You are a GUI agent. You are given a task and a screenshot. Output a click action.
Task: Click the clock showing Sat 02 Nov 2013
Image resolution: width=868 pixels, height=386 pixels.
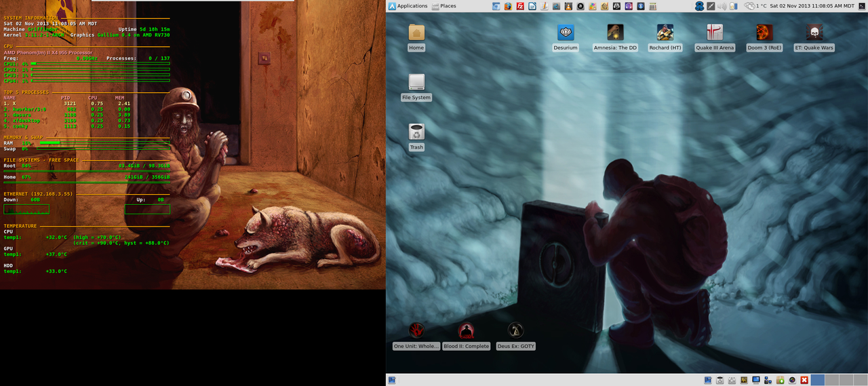point(812,6)
